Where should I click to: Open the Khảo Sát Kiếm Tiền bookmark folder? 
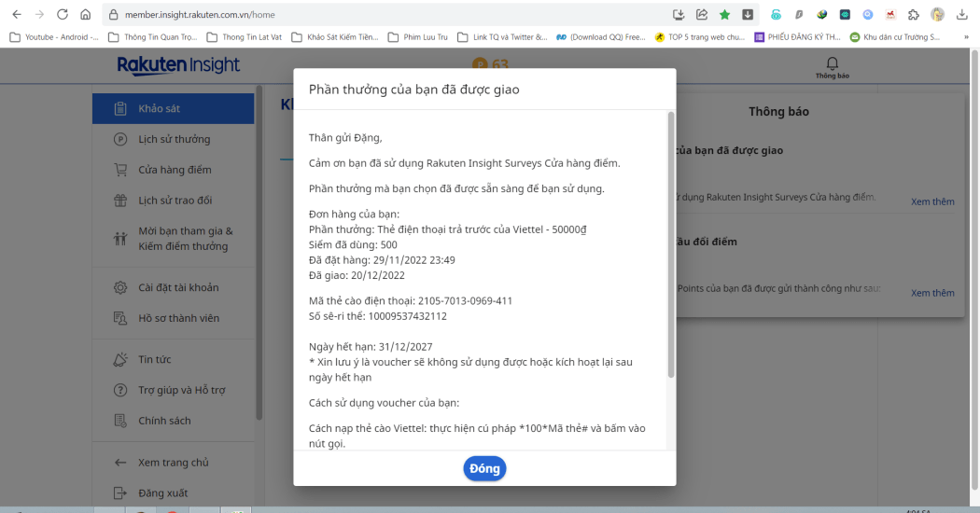coord(335,37)
